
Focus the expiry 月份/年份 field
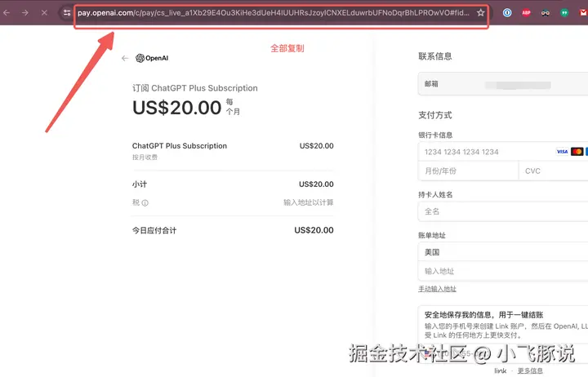pyautogui.click(x=469, y=171)
